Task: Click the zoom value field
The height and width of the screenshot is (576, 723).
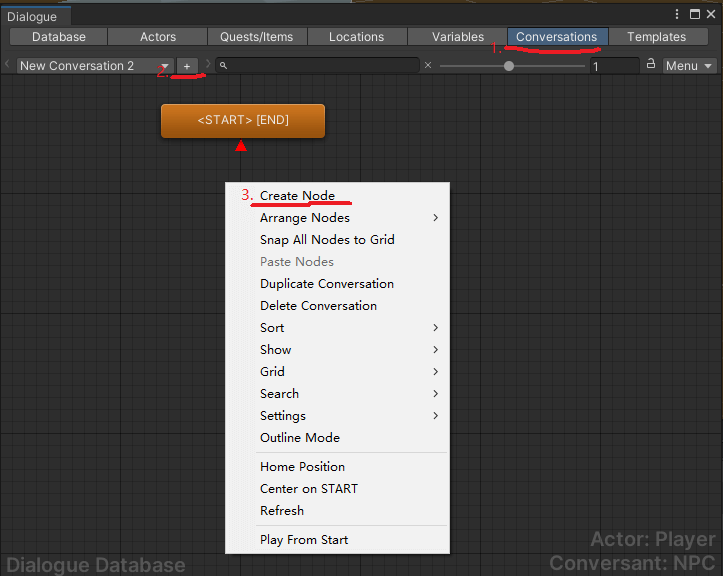Action: [x=615, y=66]
